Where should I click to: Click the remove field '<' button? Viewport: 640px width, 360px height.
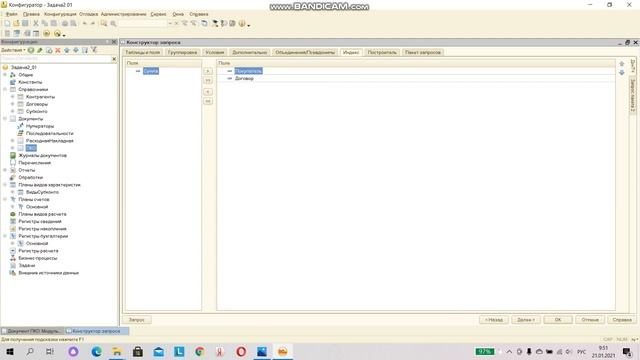[x=208, y=92]
